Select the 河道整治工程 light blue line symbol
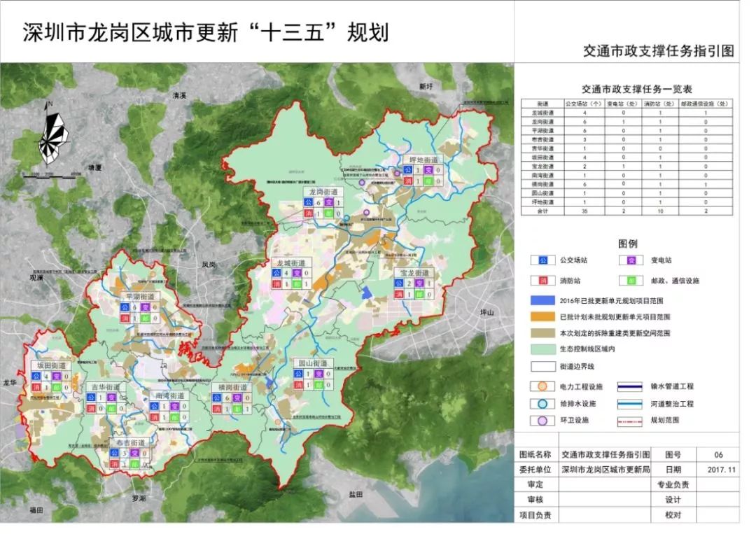Screen dimensions: 756x534 [x=630, y=404]
